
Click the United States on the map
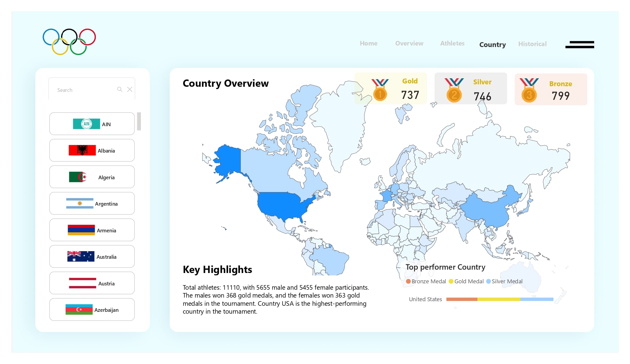pos(282,205)
